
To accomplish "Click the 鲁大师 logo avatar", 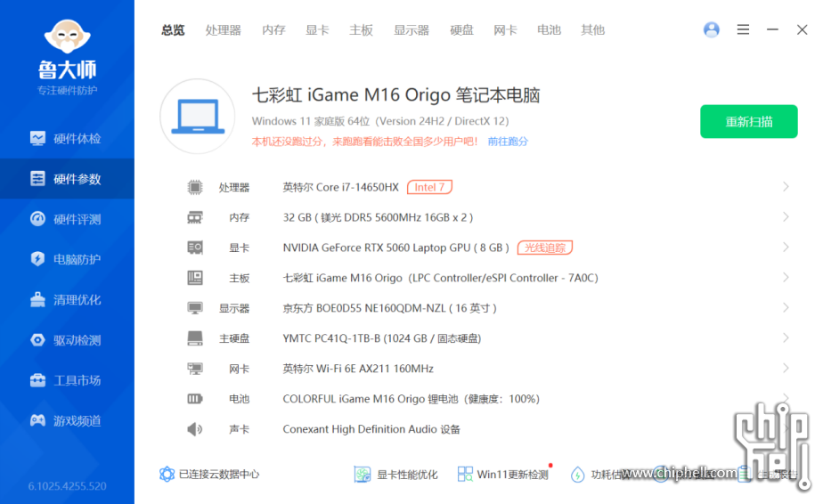I will click(x=67, y=37).
